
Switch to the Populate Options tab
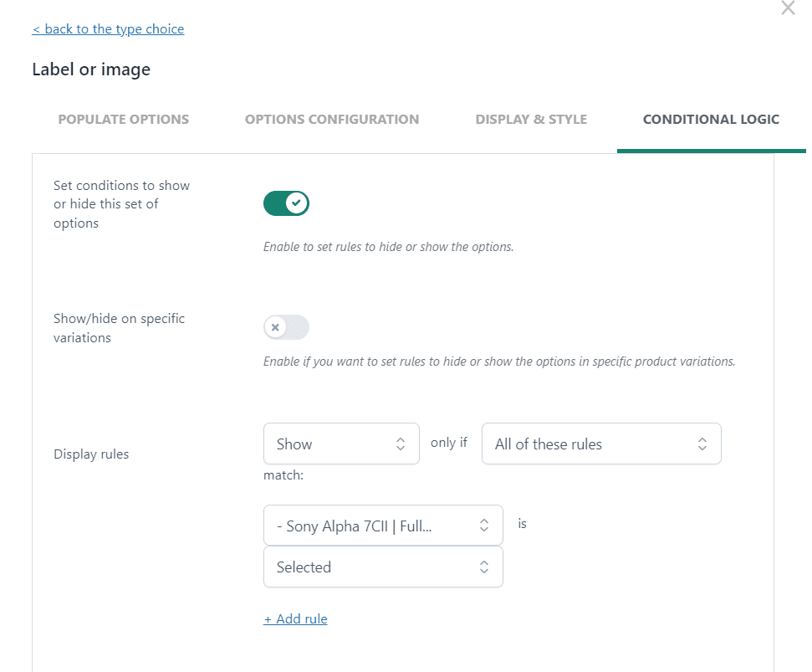point(123,119)
